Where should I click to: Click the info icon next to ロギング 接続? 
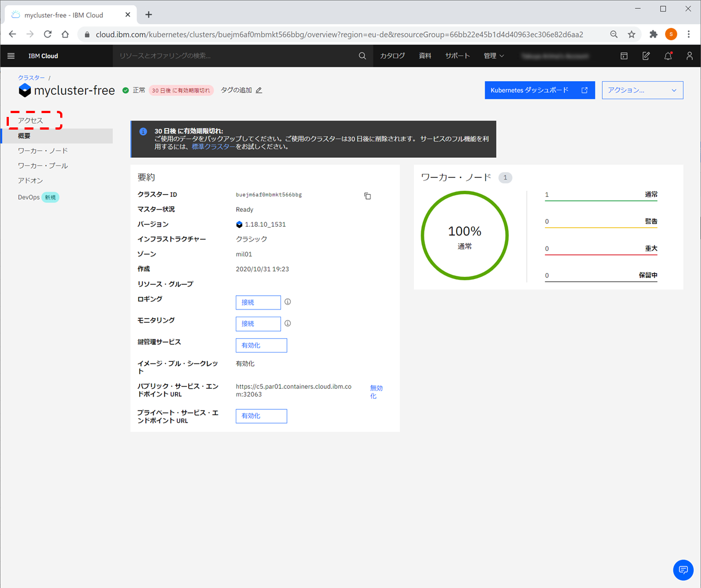tap(288, 302)
